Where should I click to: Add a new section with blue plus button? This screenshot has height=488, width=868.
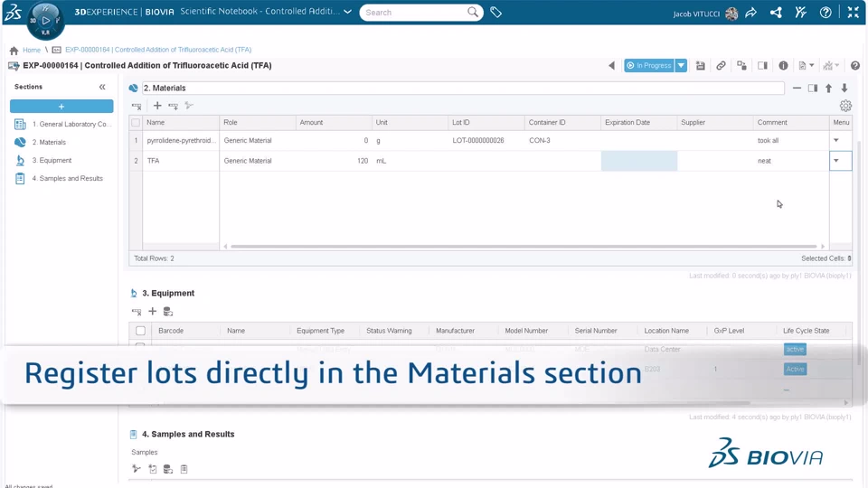click(x=61, y=107)
